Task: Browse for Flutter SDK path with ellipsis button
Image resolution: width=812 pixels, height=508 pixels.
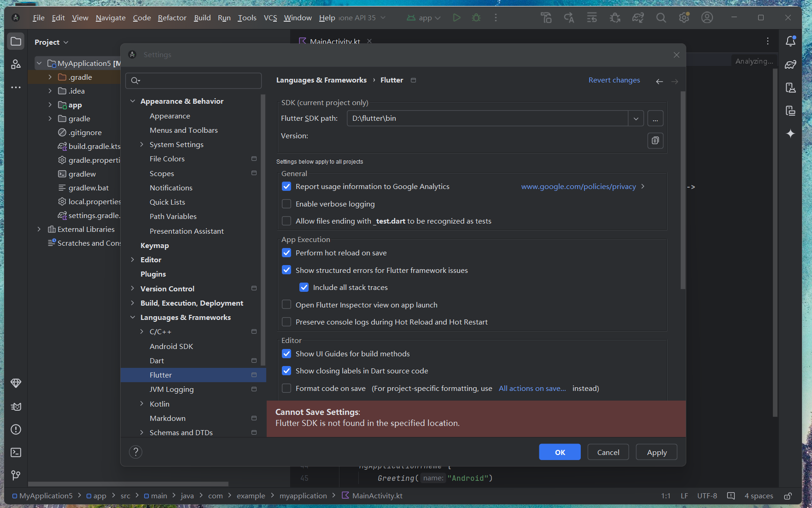Action: point(655,118)
